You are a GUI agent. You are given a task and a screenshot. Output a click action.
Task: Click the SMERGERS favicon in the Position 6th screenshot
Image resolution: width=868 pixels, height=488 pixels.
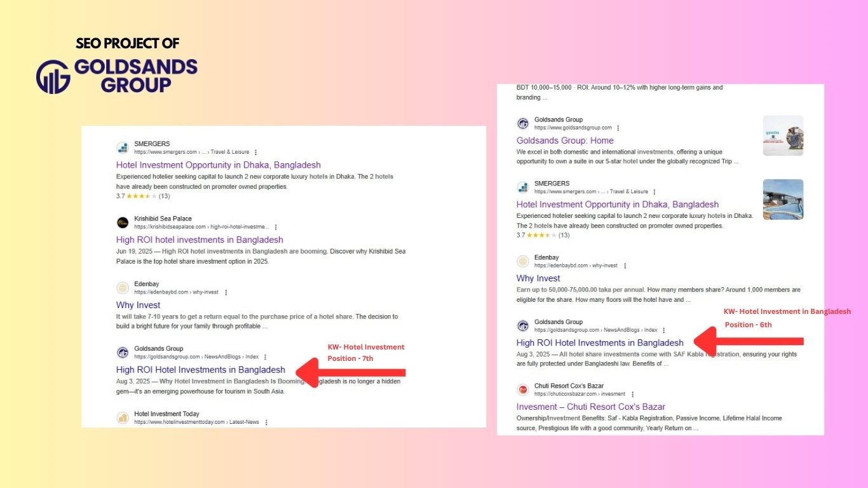click(x=523, y=187)
